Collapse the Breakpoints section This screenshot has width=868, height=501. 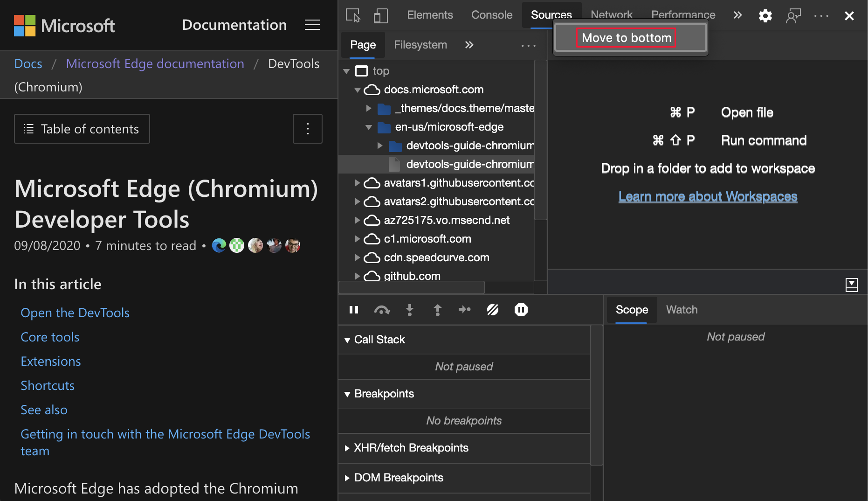[347, 394]
